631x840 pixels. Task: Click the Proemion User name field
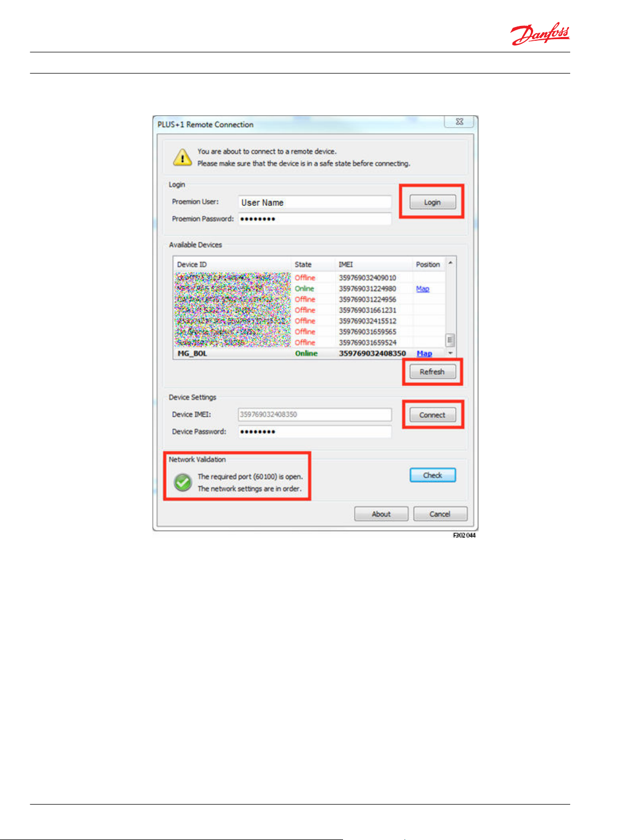(x=314, y=202)
